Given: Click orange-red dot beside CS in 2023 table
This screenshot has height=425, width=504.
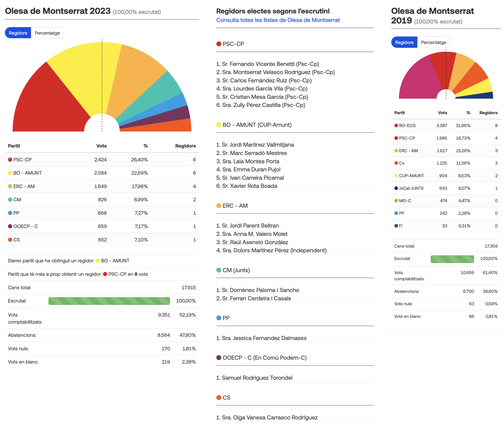Looking at the screenshot, I should pyautogui.click(x=10, y=240).
